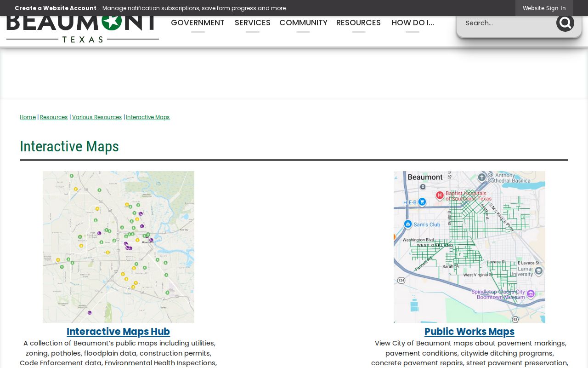
Task: Open the Public Works Maps link
Action: tap(469, 332)
